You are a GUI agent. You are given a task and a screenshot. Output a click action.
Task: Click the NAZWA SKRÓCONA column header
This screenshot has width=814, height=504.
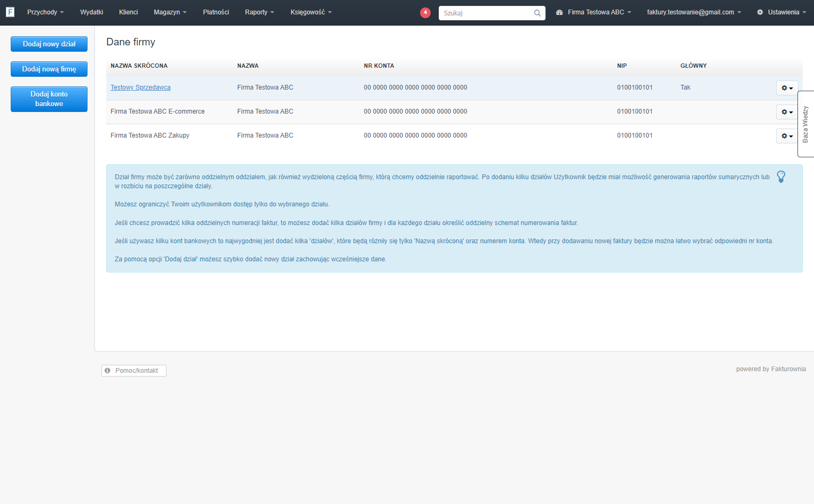click(x=139, y=66)
